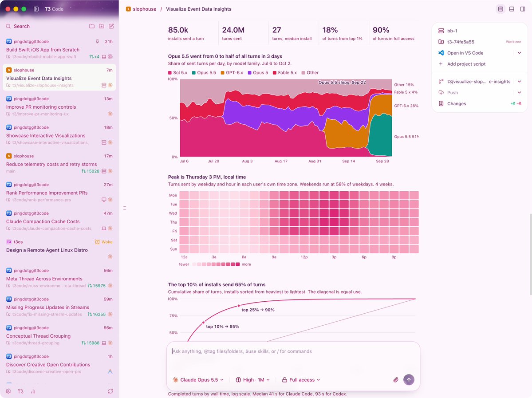Open the folder icon beside Search
Image resolution: width=532 pixels, height=398 pixels.
[91, 26]
